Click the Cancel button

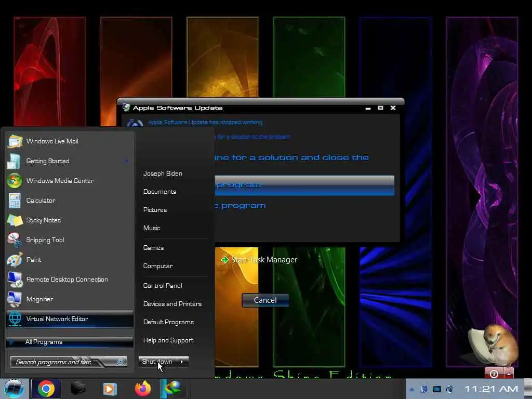pos(265,300)
